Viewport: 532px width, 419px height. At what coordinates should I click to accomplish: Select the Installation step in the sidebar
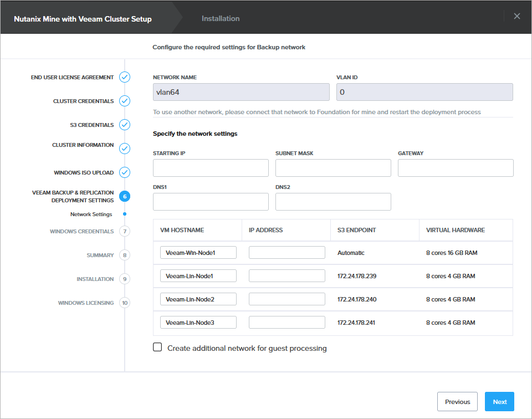pyautogui.click(x=95, y=279)
